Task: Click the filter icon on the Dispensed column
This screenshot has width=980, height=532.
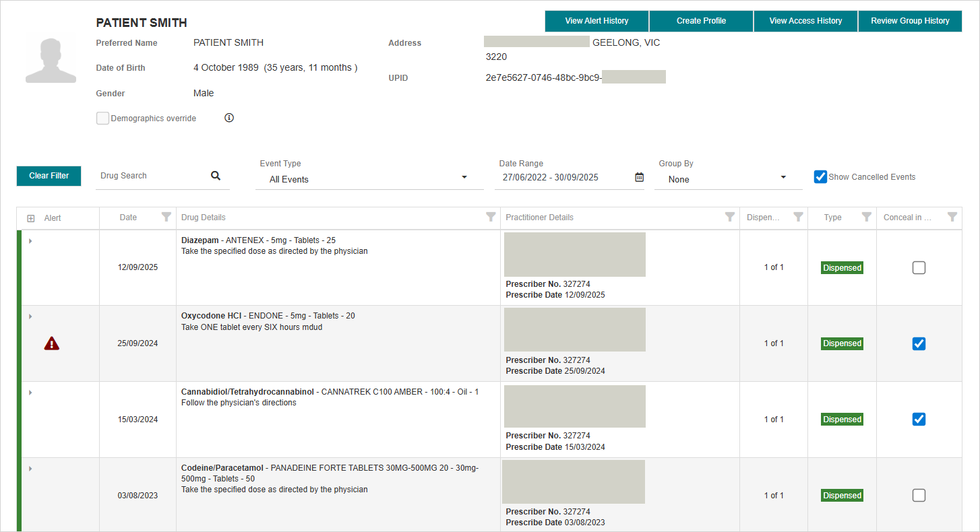Action: tap(799, 217)
